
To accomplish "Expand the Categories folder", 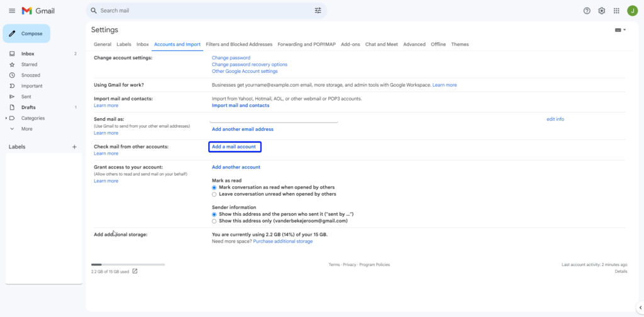I will point(33,118).
